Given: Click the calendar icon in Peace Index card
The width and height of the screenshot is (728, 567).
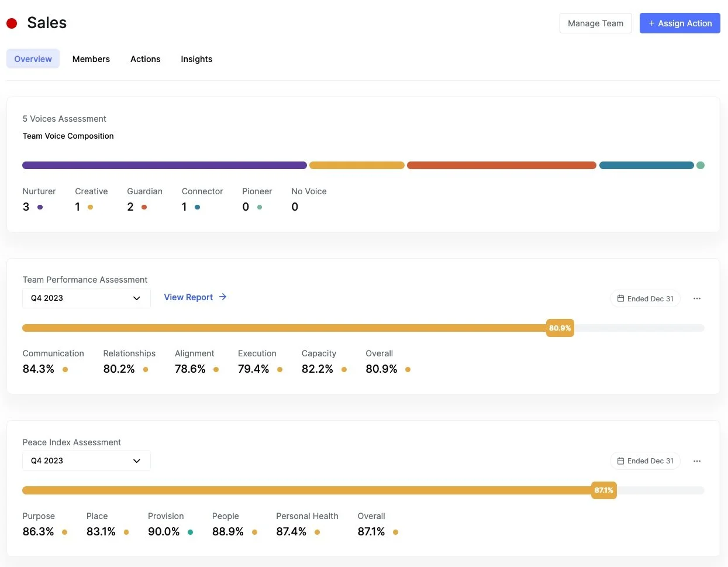Looking at the screenshot, I should 621,461.
